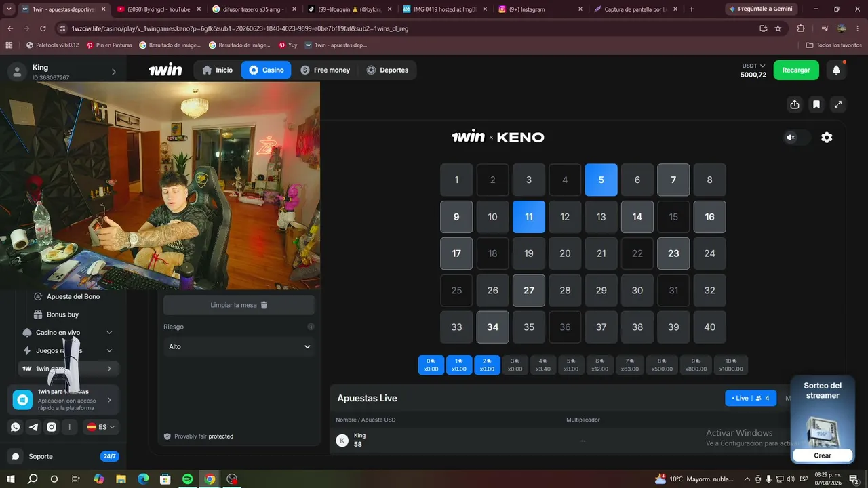Click the green Recargar button
Image resolution: width=868 pixels, height=488 pixels.
click(x=796, y=70)
